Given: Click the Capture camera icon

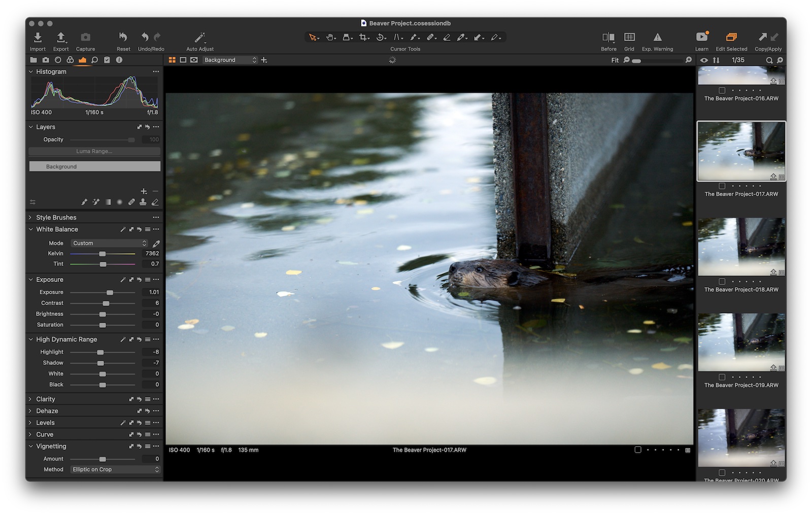Looking at the screenshot, I should (85, 38).
